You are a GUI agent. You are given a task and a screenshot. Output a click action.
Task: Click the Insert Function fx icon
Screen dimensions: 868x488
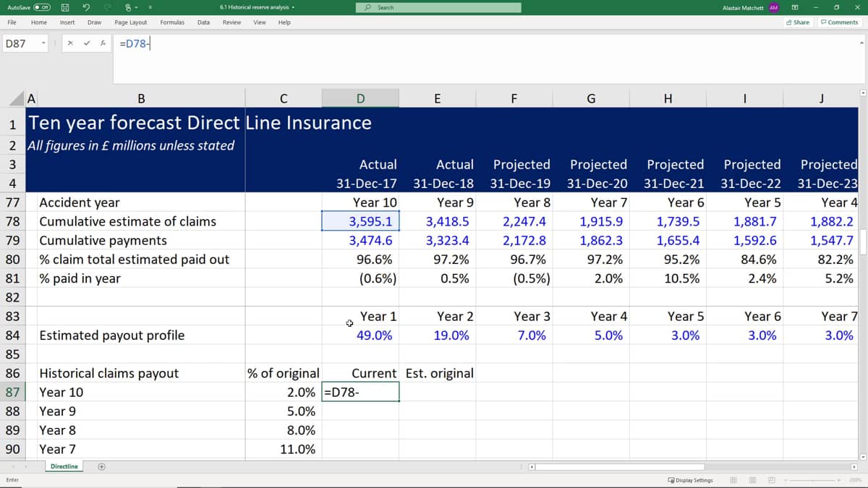tap(103, 43)
